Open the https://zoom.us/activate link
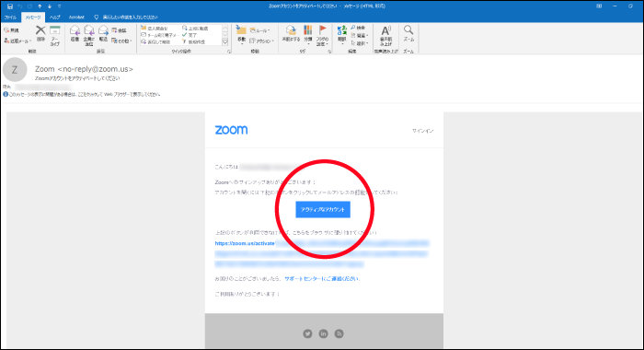Image resolution: width=644 pixels, height=350 pixels. pyautogui.click(x=245, y=243)
